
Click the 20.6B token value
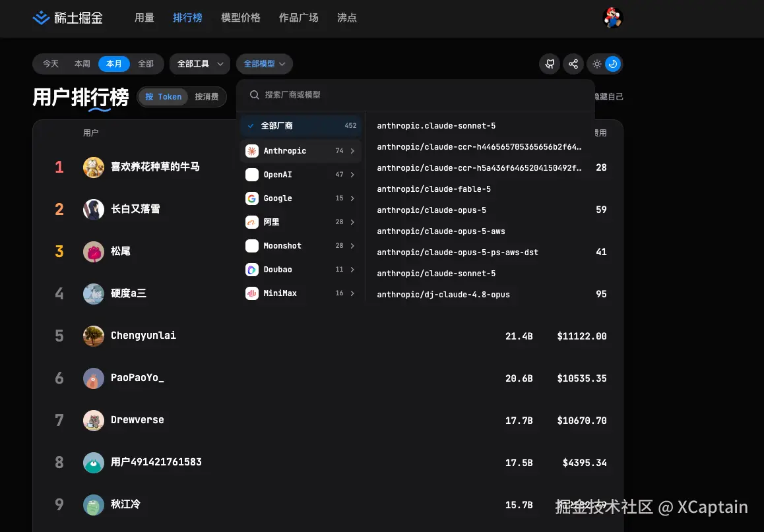pos(519,378)
